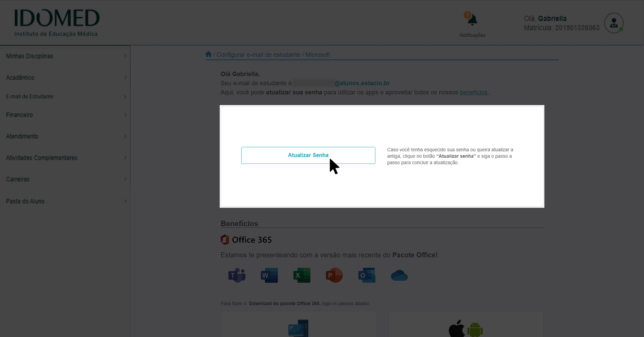Expand Atividades Complementares chevron
Screen dimensions: 644x337
point(125,158)
